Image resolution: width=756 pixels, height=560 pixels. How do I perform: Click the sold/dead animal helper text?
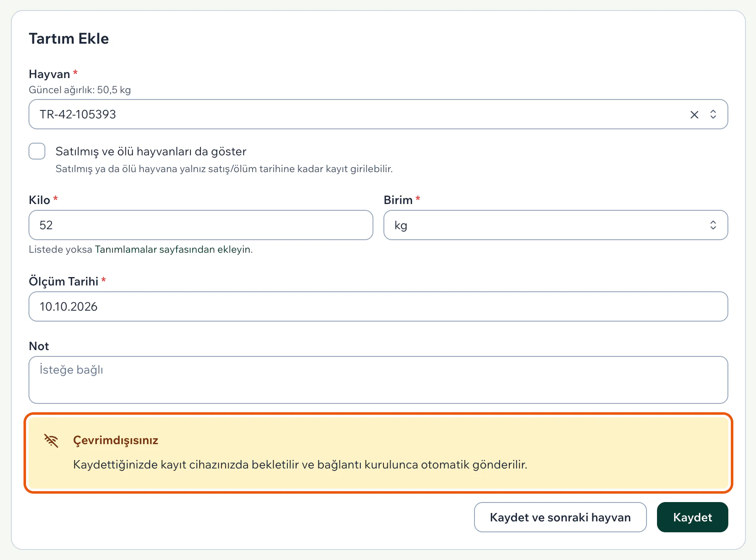(x=224, y=169)
